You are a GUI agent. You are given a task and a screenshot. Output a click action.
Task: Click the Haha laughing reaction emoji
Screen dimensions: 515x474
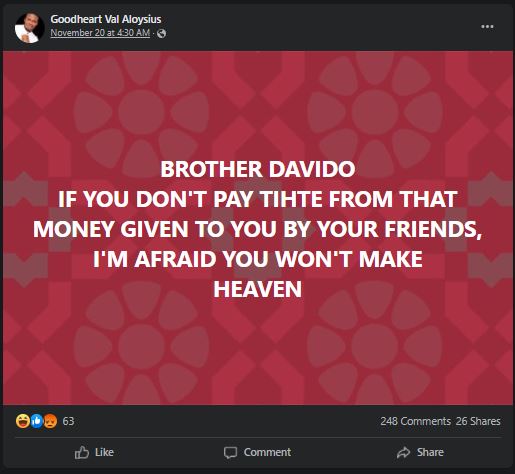pos(22,421)
